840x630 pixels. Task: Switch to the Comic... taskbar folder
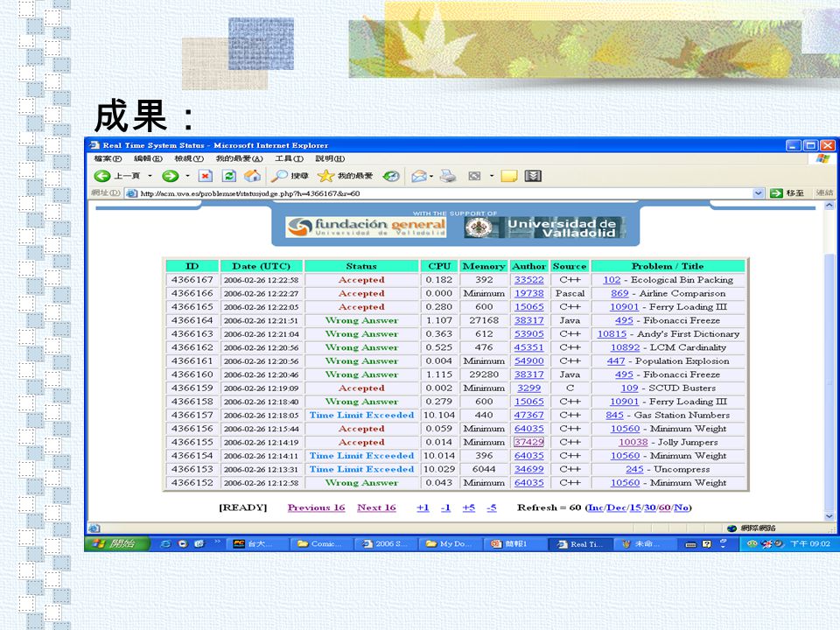pyautogui.click(x=320, y=543)
